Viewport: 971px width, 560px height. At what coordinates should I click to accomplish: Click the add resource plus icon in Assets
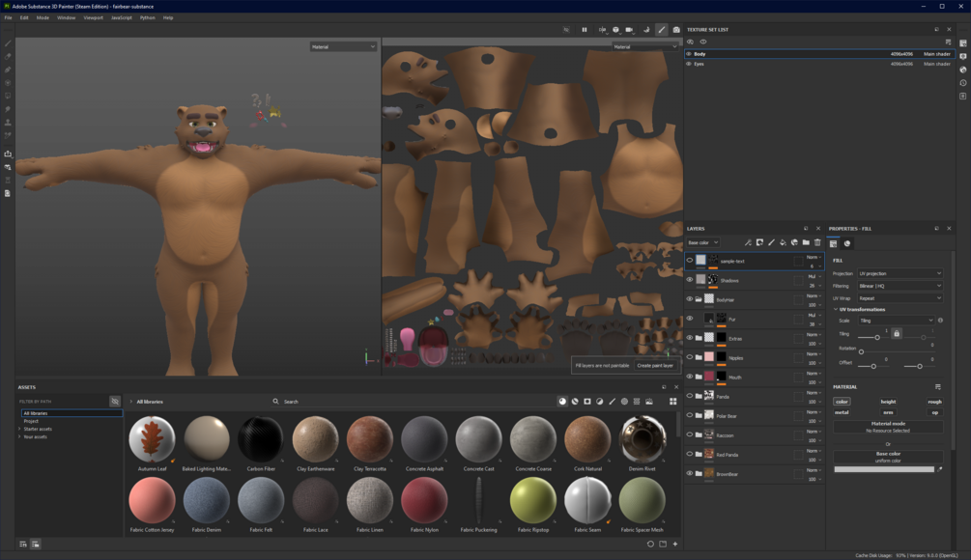click(x=675, y=544)
